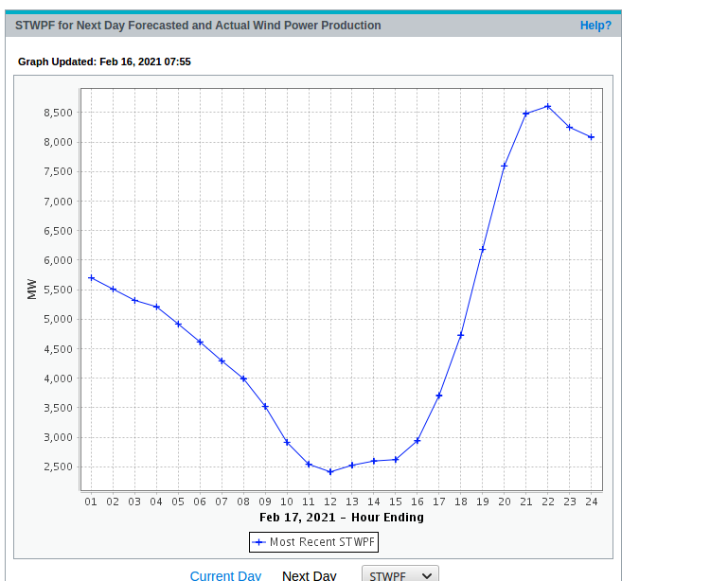Click the 8,500 y-axis label

click(59, 113)
